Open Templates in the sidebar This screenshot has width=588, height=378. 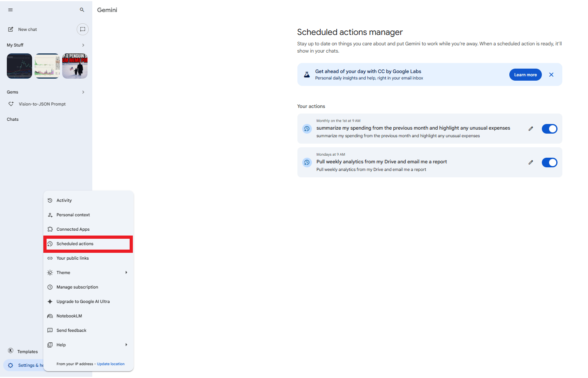(27, 352)
